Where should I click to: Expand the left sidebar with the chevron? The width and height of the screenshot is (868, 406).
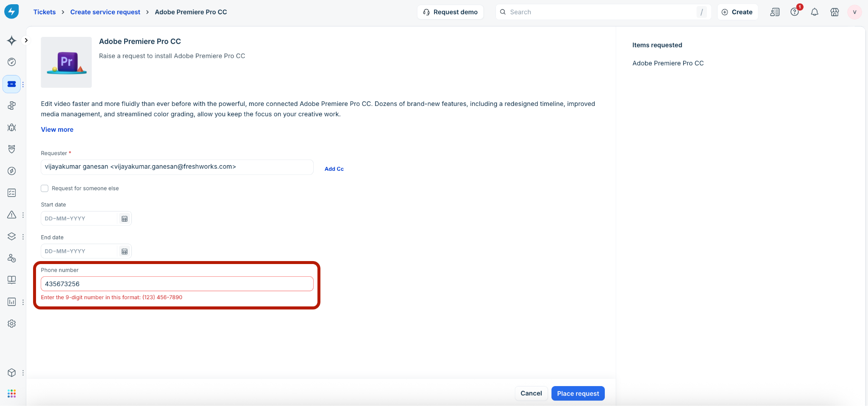(26, 40)
